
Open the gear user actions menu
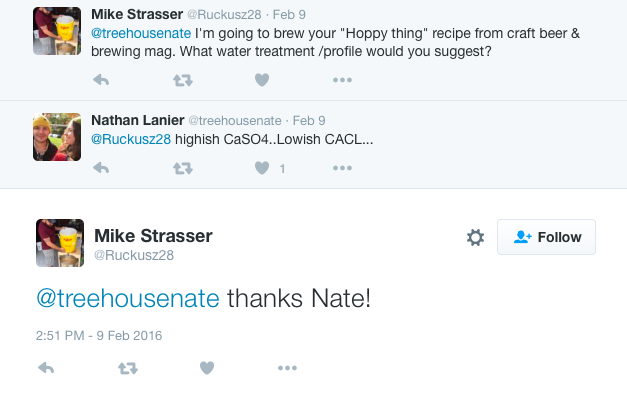pos(475,237)
